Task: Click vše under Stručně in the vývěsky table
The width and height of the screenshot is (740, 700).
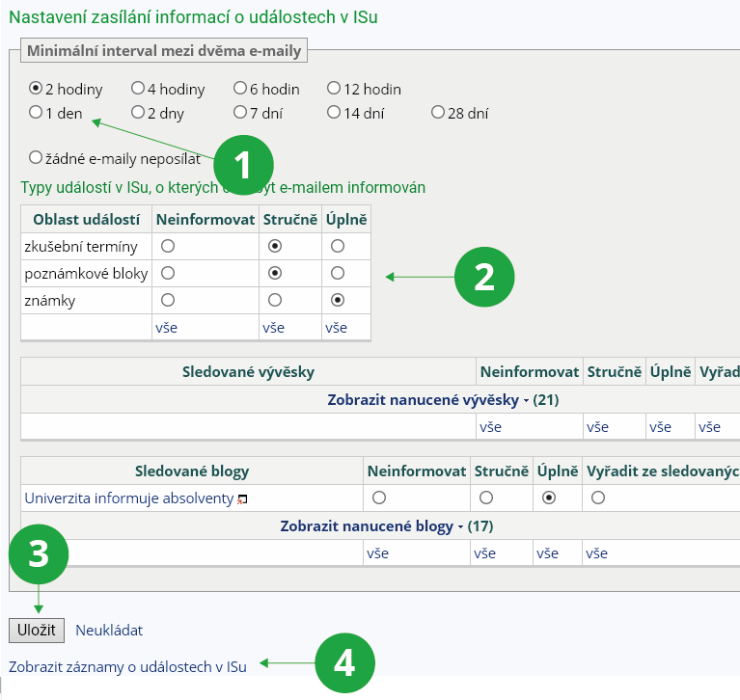Action: (x=597, y=426)
